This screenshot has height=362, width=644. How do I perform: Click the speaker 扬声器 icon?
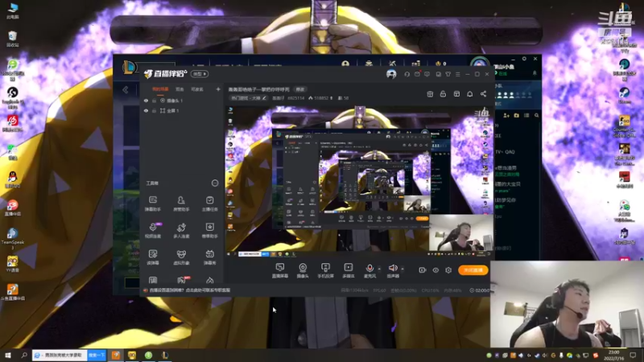tap(393, 268)
